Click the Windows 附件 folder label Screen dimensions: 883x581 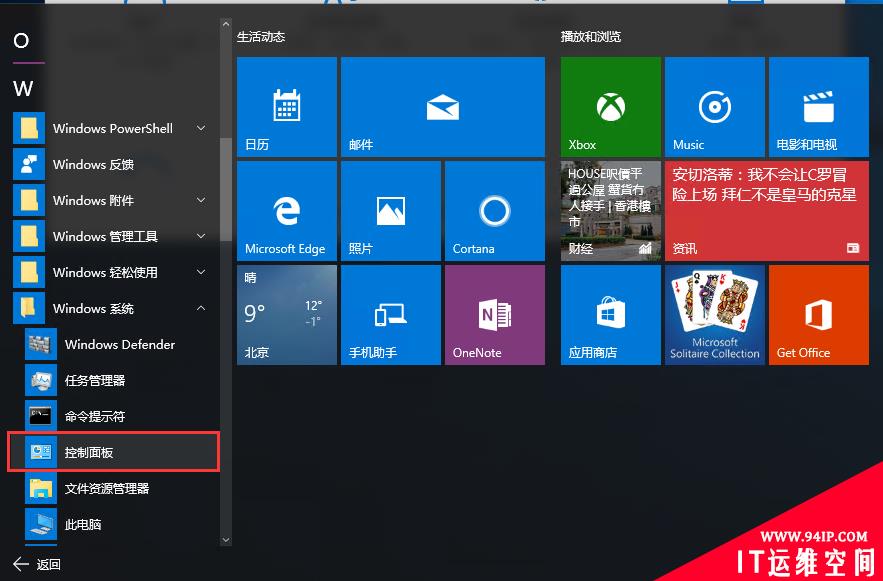[93, 200]
